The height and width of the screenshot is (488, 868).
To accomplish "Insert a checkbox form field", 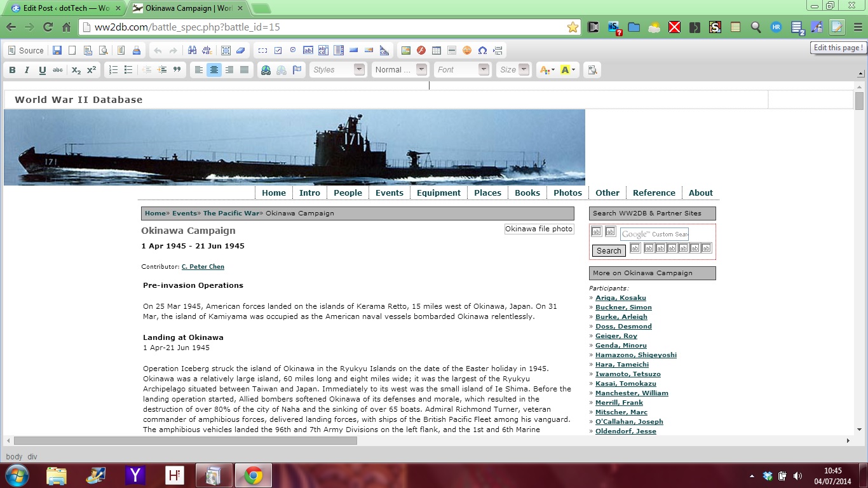I will [278, 50].
